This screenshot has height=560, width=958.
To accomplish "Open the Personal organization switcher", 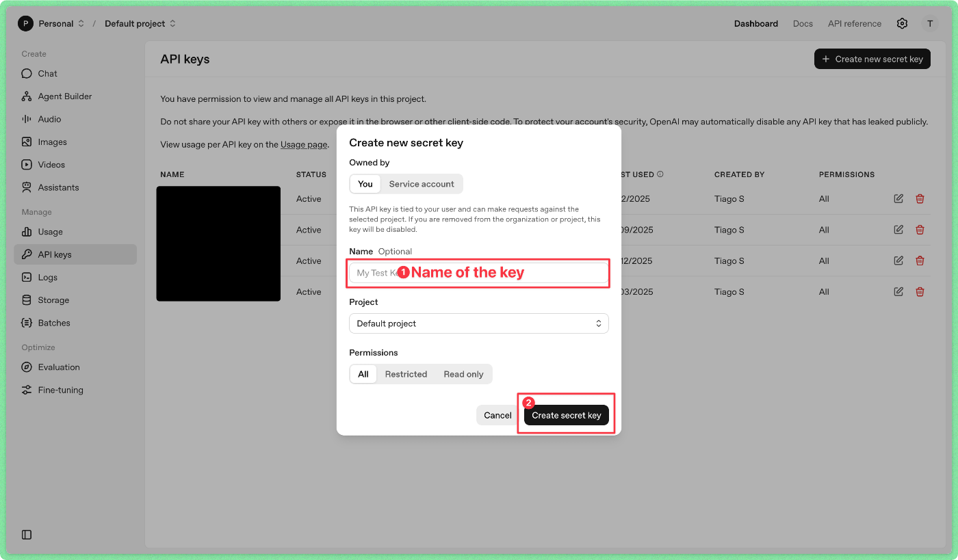I will click(x=52, y=23).
